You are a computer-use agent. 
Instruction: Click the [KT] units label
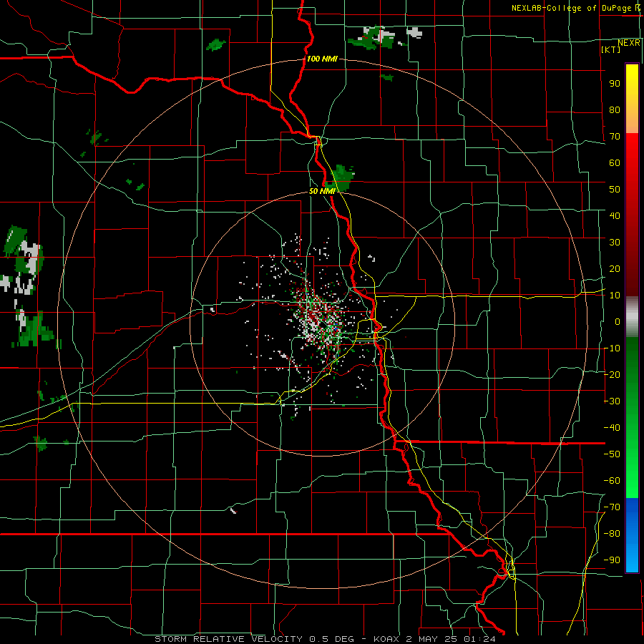[x=611, y=49]
